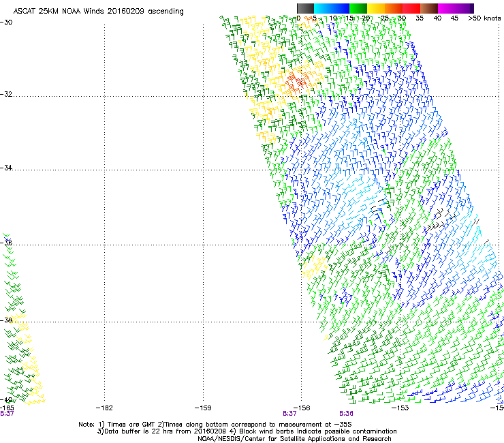Select the '-30' latitude axis label
Screen dimensions: 504x443
6,22
